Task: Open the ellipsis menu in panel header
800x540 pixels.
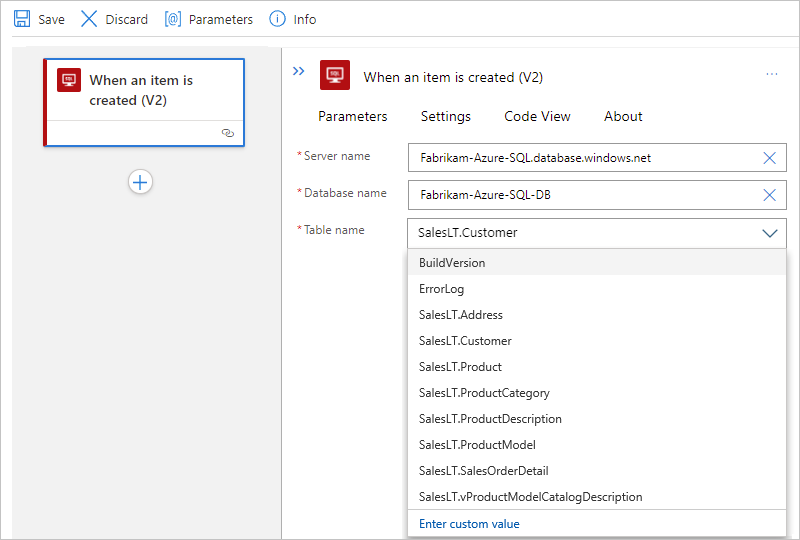Action: pos(771,74)
